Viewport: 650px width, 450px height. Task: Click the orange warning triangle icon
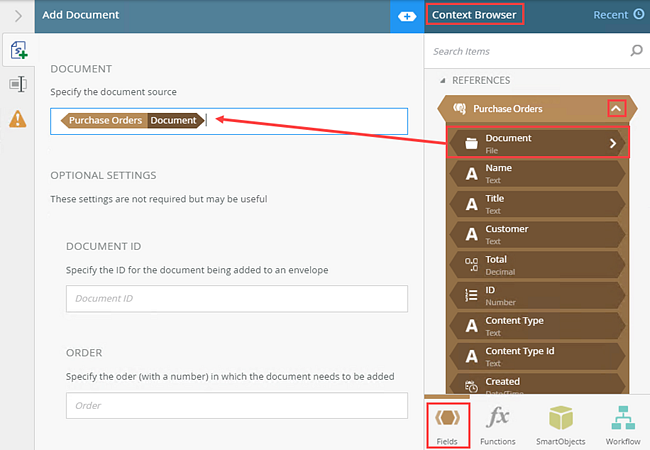point(17,120)
